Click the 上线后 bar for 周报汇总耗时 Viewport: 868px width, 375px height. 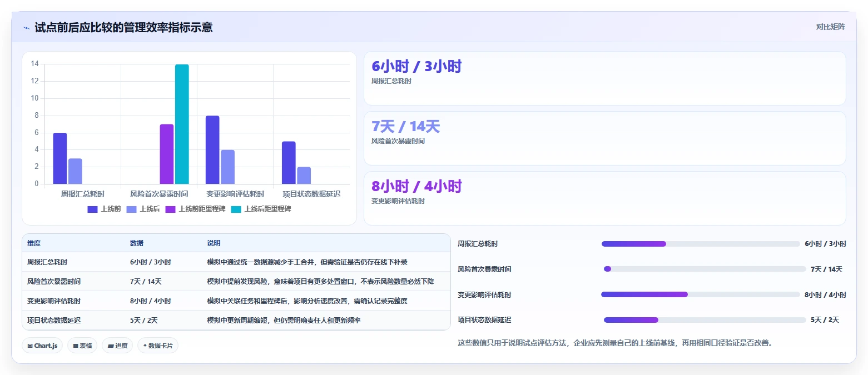pos(75,171)
